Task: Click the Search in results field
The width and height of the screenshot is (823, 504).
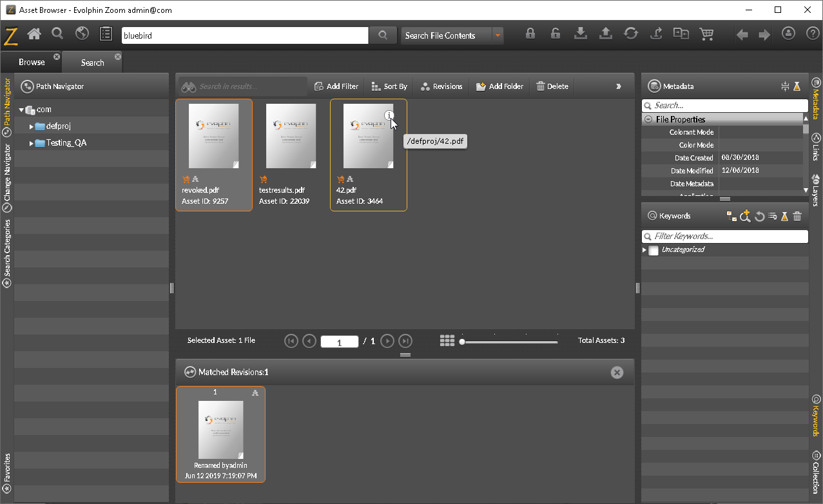Action: (x=242, y=86)
